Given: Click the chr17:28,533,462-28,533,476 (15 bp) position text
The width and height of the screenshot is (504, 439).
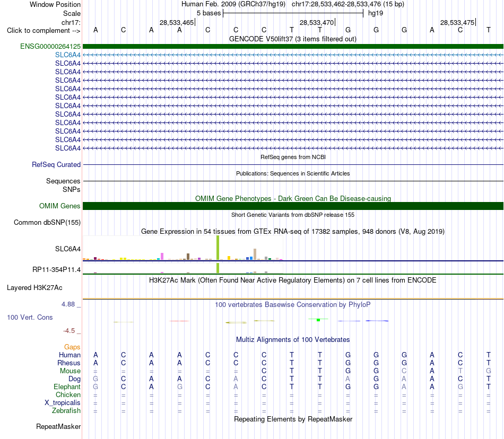Looking at the screenshot, I should pos(348,4).
